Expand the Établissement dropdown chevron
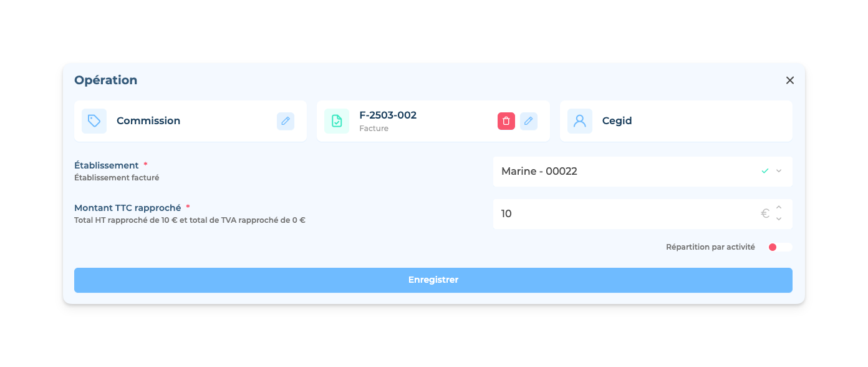The image size is (868, 367). coord(779,171)
